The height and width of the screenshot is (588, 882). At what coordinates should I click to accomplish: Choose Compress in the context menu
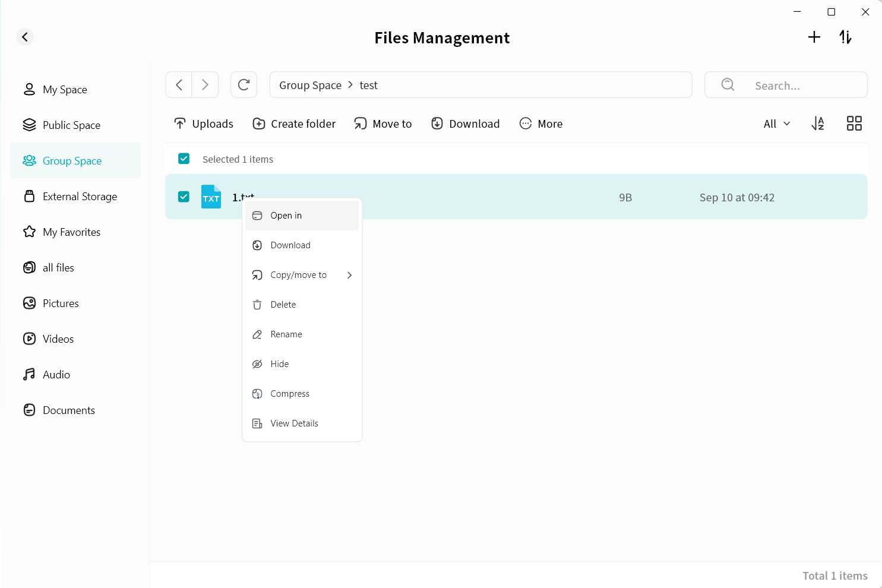pyautogui.click(x=289, y=394)
